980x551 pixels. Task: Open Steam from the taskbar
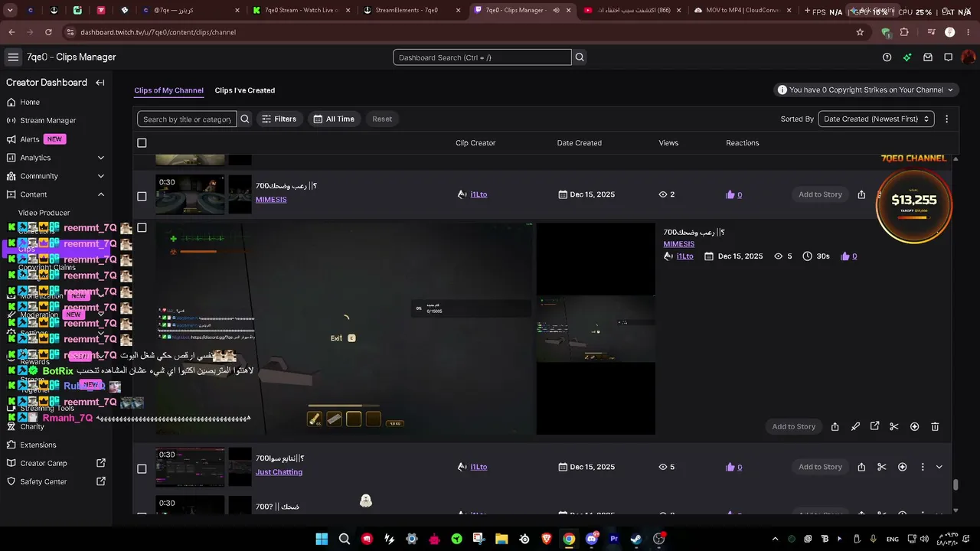(636, 539)
